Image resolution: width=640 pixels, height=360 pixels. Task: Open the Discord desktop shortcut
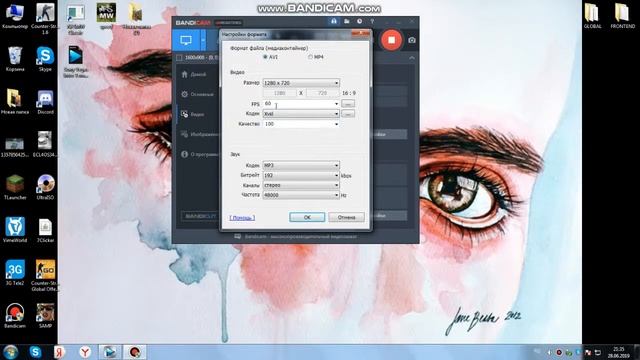45,102
